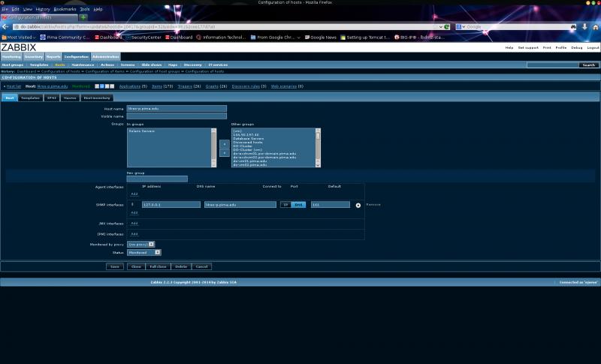
Task: Click into the Host name field
Action: [177, 109]
